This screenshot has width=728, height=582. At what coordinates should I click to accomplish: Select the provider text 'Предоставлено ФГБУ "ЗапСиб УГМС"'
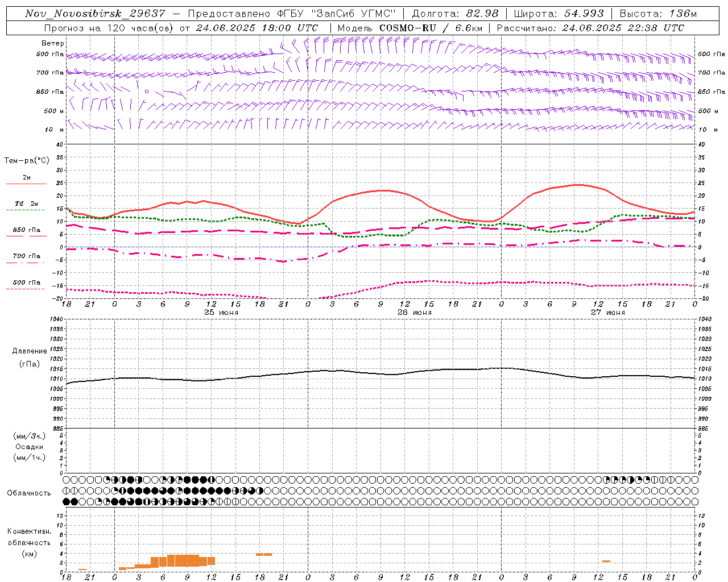(291, 14)
